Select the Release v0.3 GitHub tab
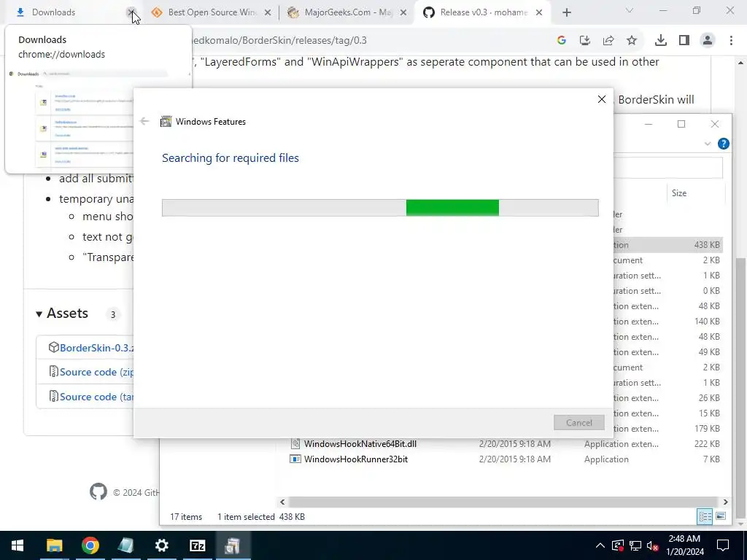The width and height of the screenshot is (747, 560). point(483,12)
